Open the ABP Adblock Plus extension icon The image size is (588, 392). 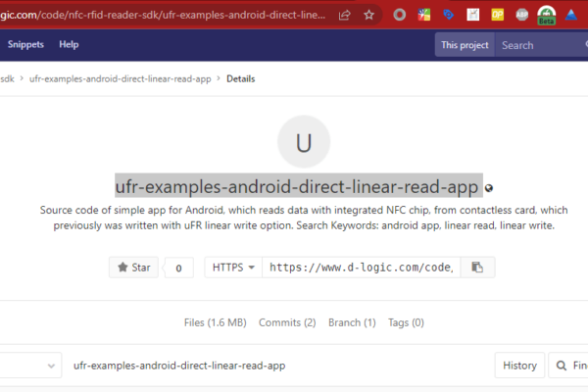(x=522, y=15)
